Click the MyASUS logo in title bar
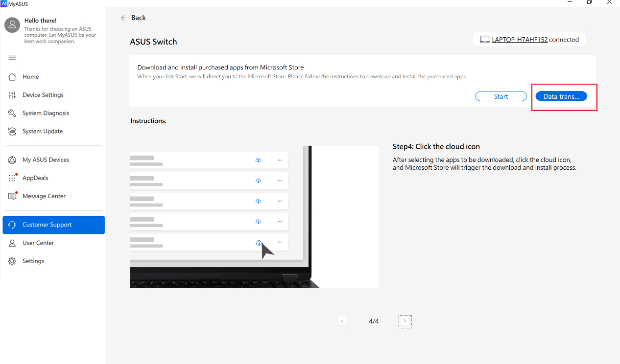The width and height of the screenshot is (620, 364). click(4, 3)
